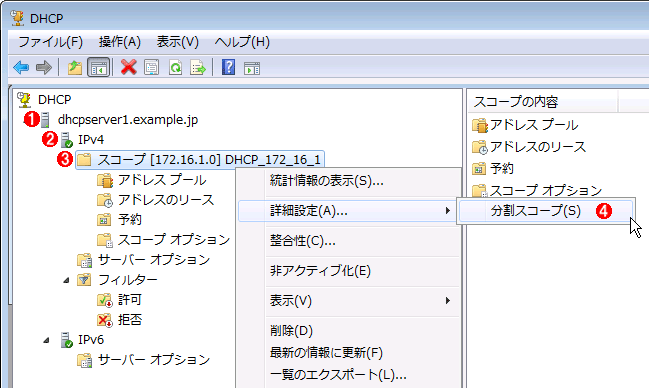
Task: Click the Back arrow toolbar icon
Action: pyautogui.click(x=21, y=67)
